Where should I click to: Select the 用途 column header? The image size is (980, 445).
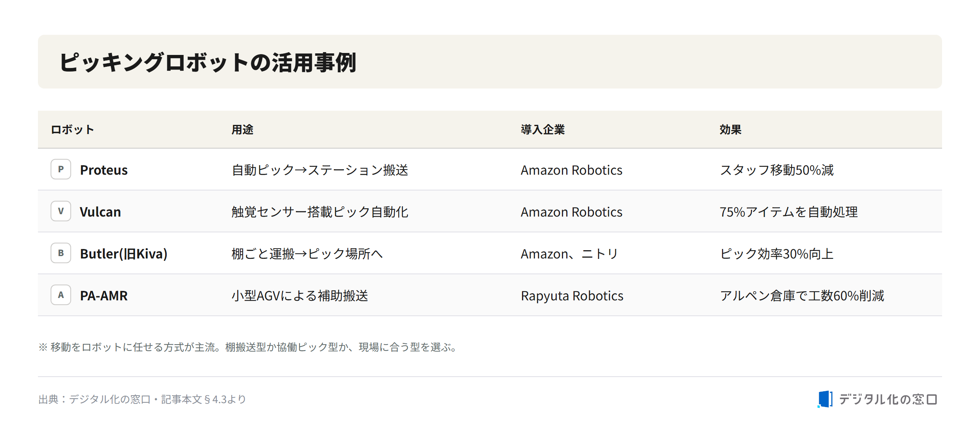tap(242, 130)
